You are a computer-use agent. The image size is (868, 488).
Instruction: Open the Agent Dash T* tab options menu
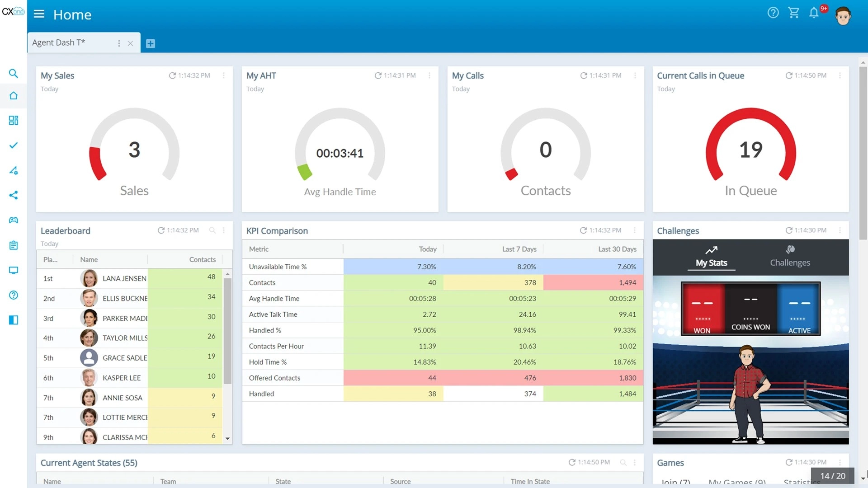119,43
